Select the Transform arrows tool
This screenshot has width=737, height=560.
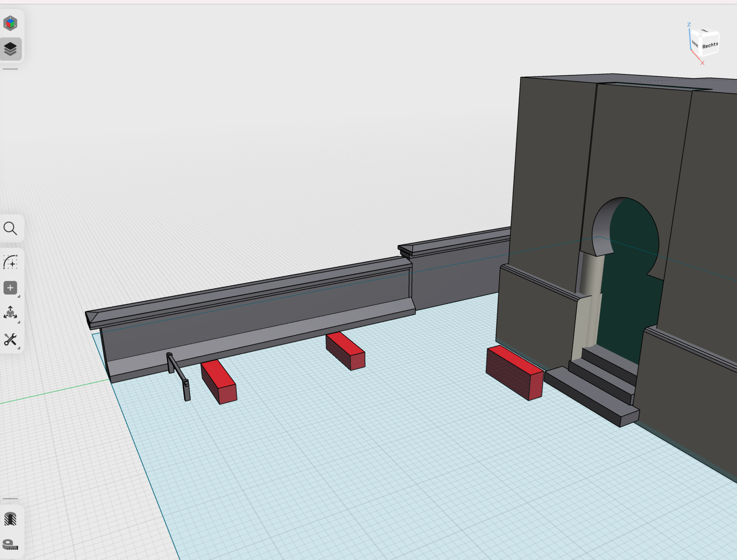click(10, 313)
